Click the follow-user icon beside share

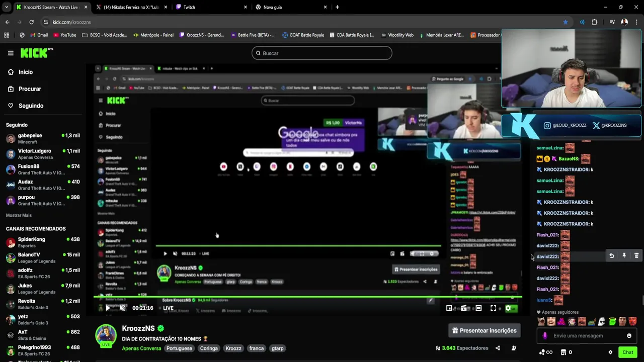tap(514, 348)
